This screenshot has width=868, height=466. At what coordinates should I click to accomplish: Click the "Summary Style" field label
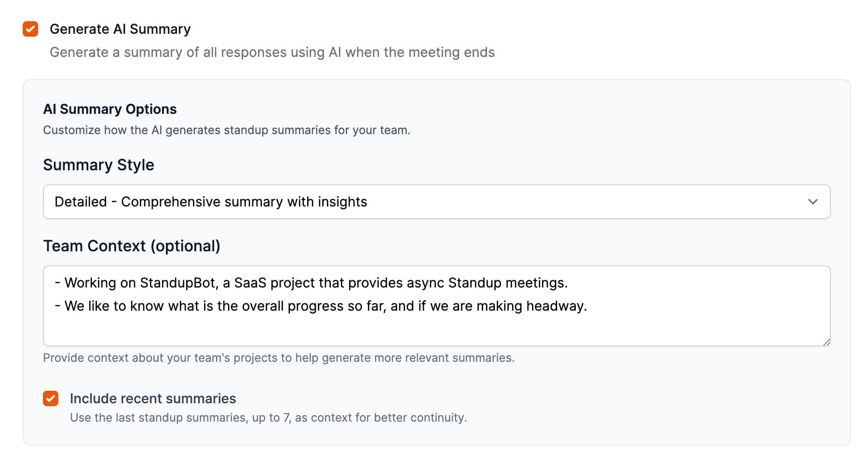(x=98, y=165)
